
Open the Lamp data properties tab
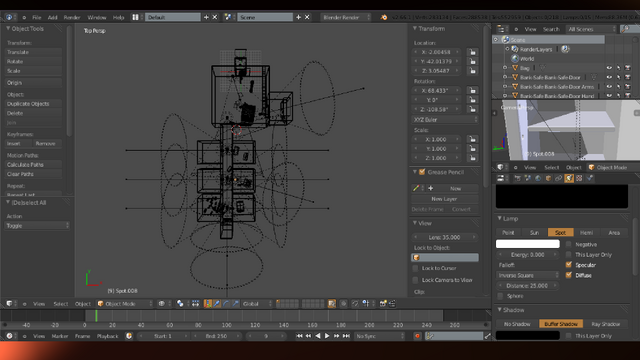[x=569, y=178]
